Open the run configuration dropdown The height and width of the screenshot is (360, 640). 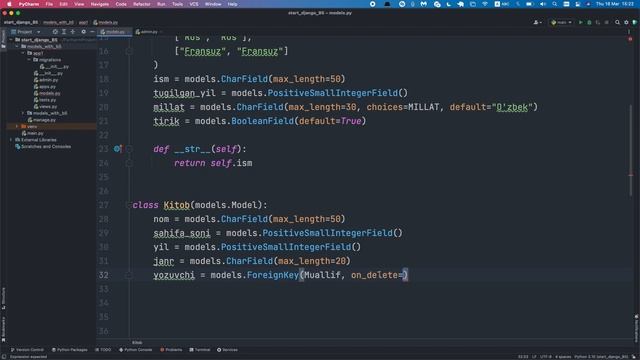562,22
